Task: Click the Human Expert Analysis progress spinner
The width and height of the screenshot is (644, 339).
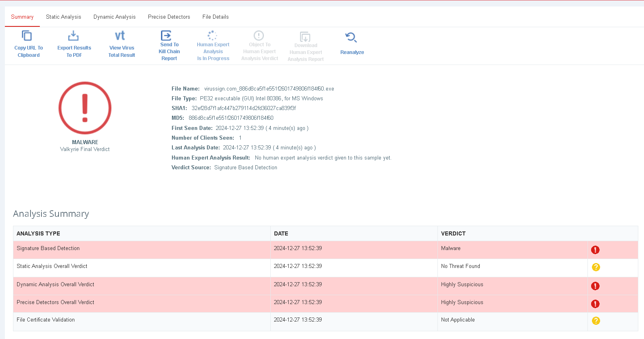Action: (212, 35)
